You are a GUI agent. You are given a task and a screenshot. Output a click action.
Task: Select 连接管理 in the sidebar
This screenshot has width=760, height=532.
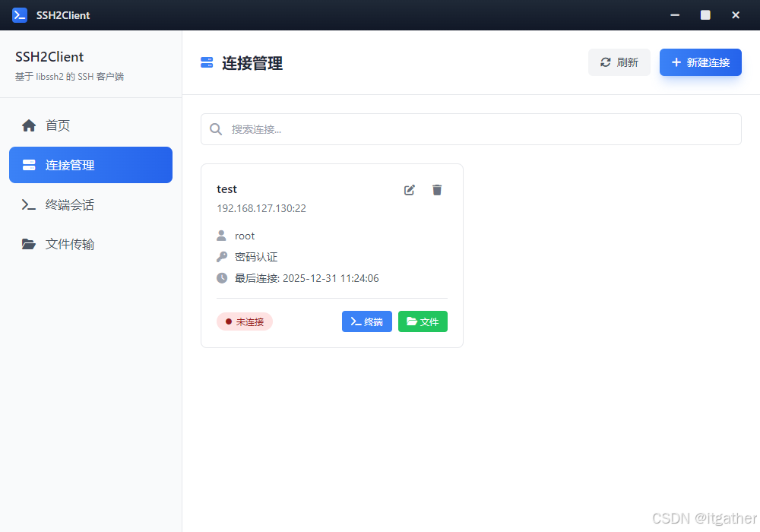(90, 165)
